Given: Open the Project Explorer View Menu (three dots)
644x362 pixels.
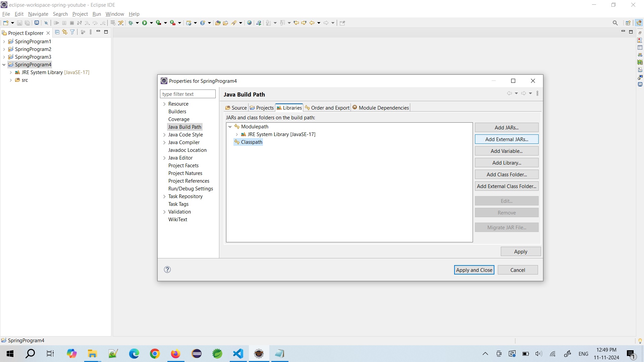Looking at the screenshot, I should click(91, 32).
